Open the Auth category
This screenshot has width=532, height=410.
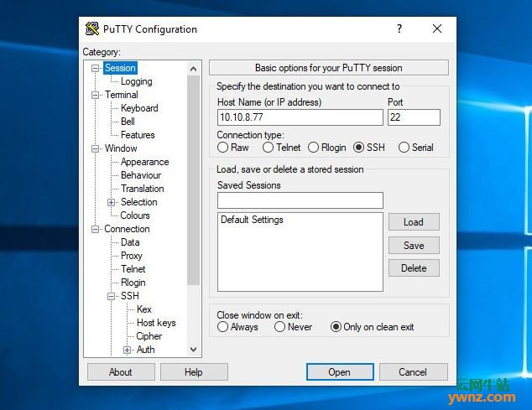(x=145, y=350)
